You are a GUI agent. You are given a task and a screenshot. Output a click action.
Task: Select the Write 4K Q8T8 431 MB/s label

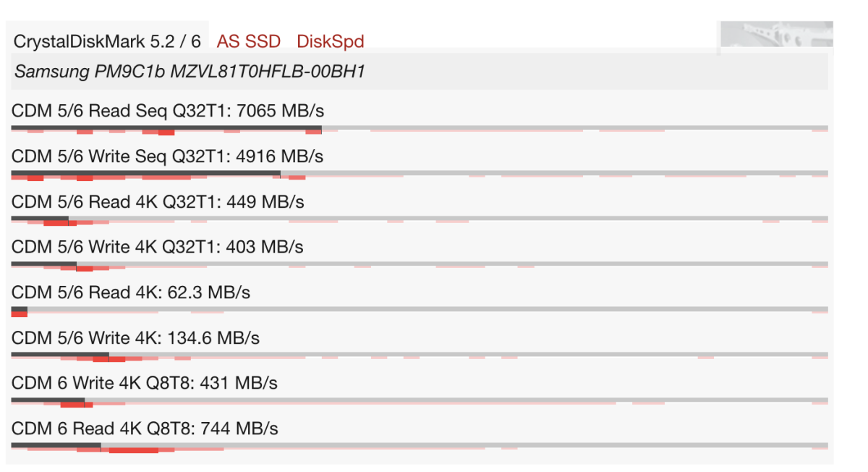point(145,383)
